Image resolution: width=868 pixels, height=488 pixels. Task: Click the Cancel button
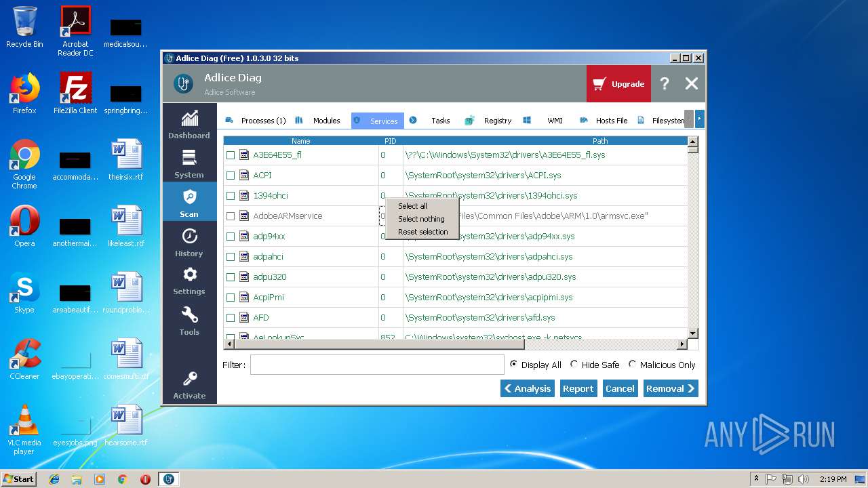tap(620, 388)
